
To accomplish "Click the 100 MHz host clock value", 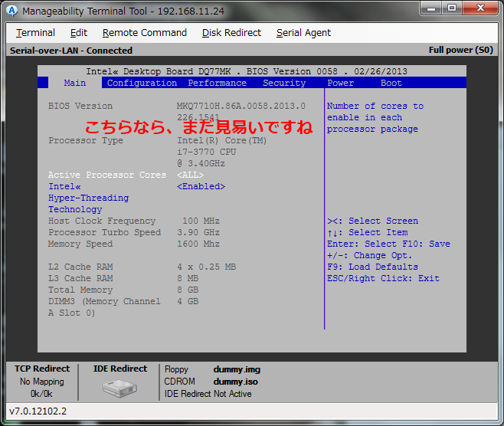I will pos(201,221).
